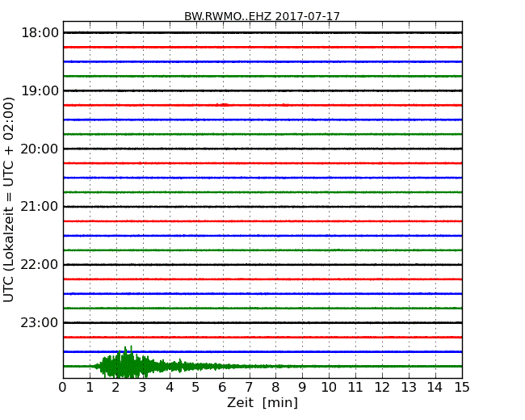
Task: Click the x-axis tick label 3
Action: (x=143, y=387)
